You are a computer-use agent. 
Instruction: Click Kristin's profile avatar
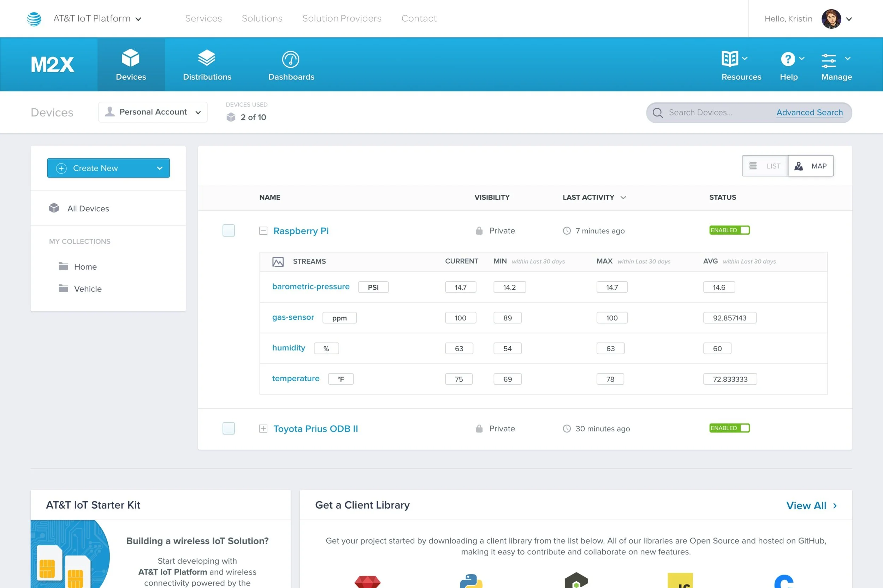click(831, 19)
